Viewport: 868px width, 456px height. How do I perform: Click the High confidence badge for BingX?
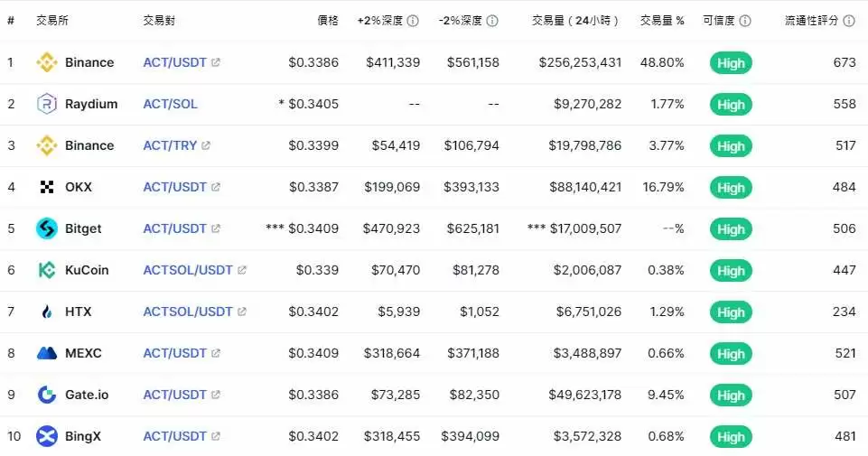click(731, 437)
